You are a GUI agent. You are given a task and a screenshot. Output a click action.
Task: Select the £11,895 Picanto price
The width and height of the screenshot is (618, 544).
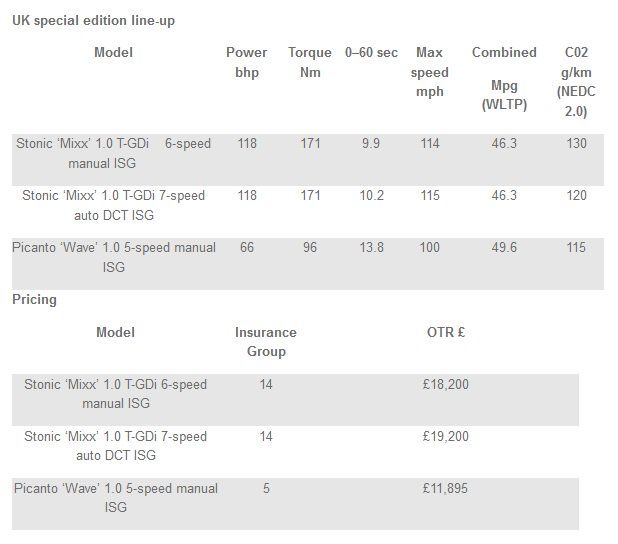[446, 488]
